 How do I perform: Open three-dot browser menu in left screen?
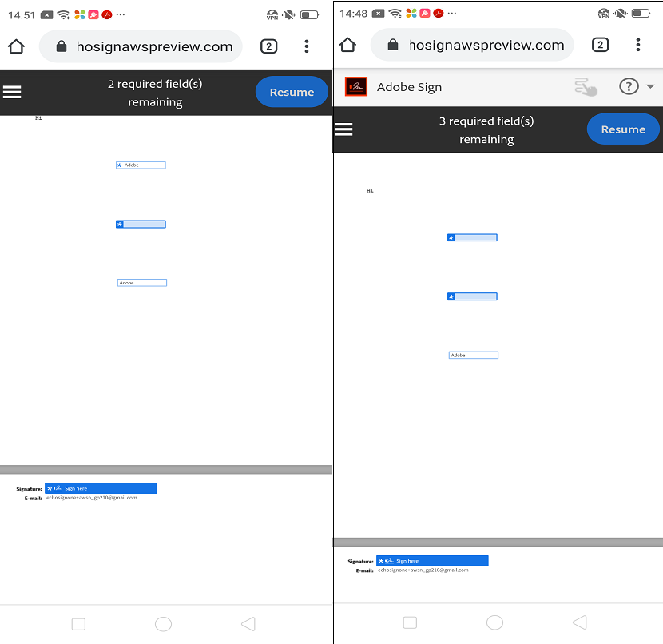click(307, 46)
